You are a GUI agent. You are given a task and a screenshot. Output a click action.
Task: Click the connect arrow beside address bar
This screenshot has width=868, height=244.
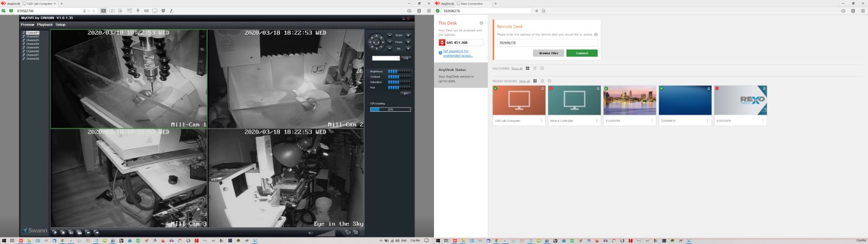click(536, 11)
